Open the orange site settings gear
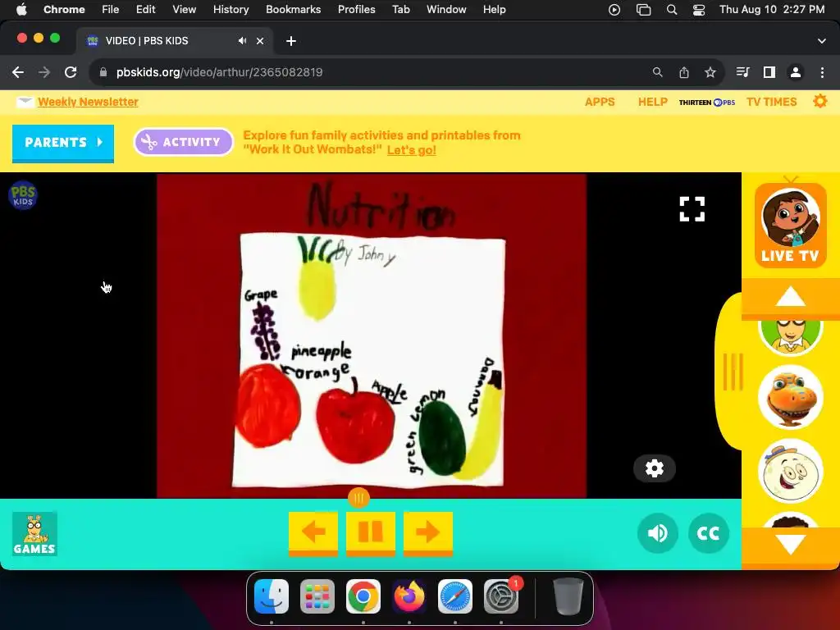Viewport: 840px width, 630px height. (x=819, y=101)
